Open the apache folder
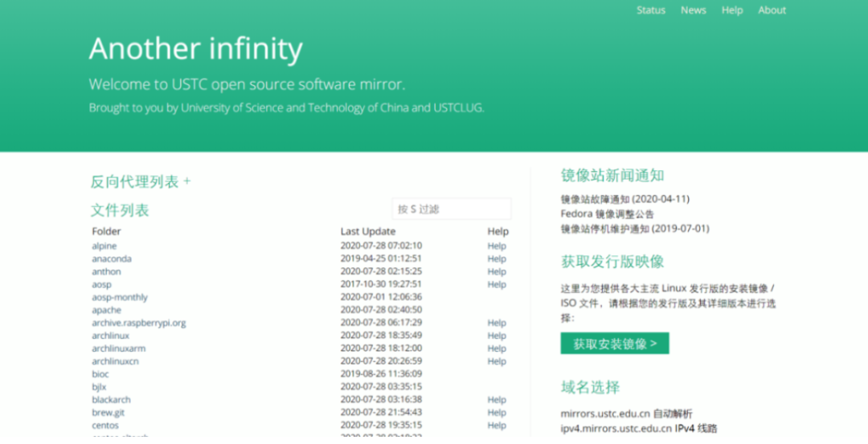Image resolution: width=868 pixels, height=444 pixels. click(106, 310)
